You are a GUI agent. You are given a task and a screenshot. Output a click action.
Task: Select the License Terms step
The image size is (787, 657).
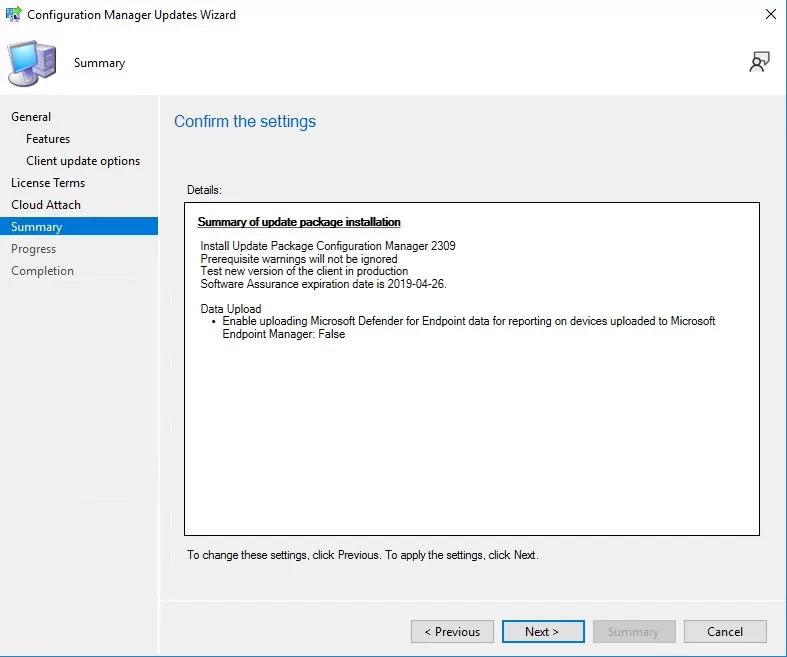(x=48, y=183)
